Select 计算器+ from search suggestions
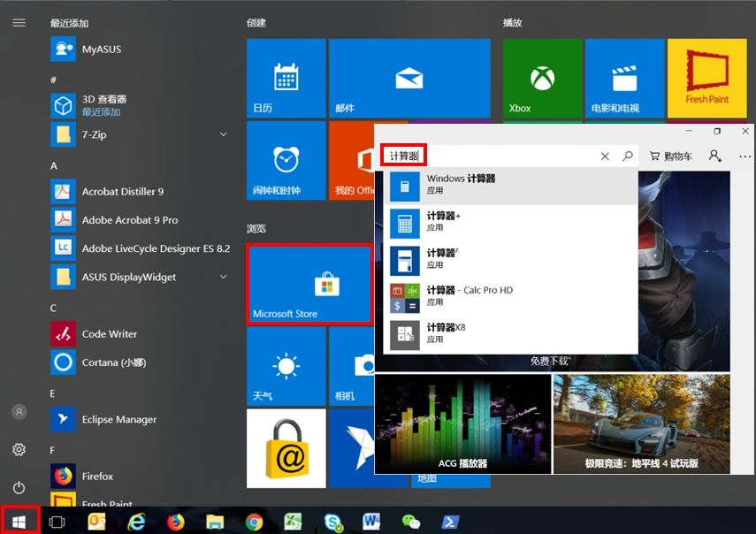 [x=511, y=223]
